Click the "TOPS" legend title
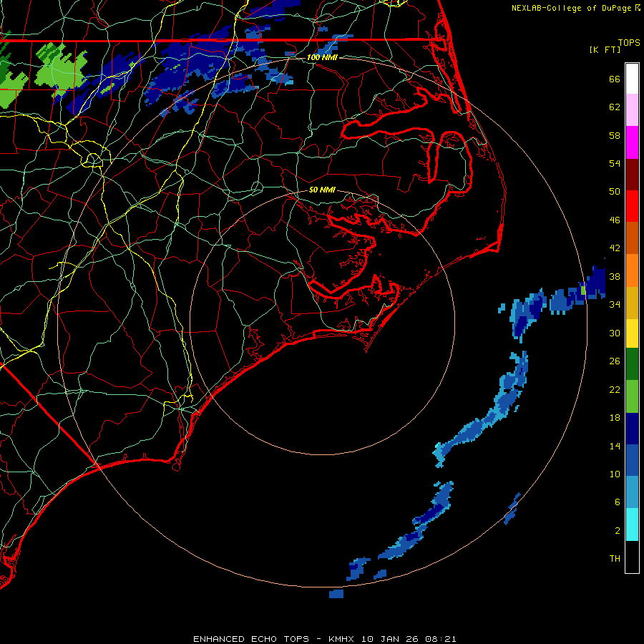This screenshot has height=644, width=644. pyautogui.click(x=629, y=43)
